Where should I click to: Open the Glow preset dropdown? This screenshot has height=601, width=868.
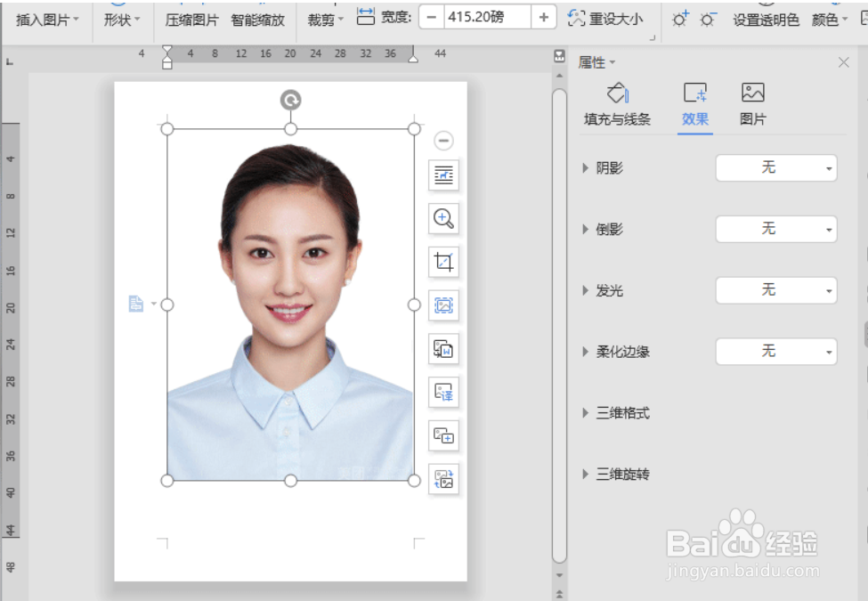pos(776,290)
